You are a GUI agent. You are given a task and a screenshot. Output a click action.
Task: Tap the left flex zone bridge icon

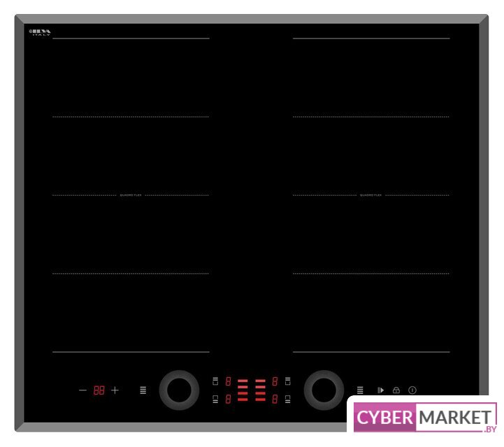tap(143, 390)
